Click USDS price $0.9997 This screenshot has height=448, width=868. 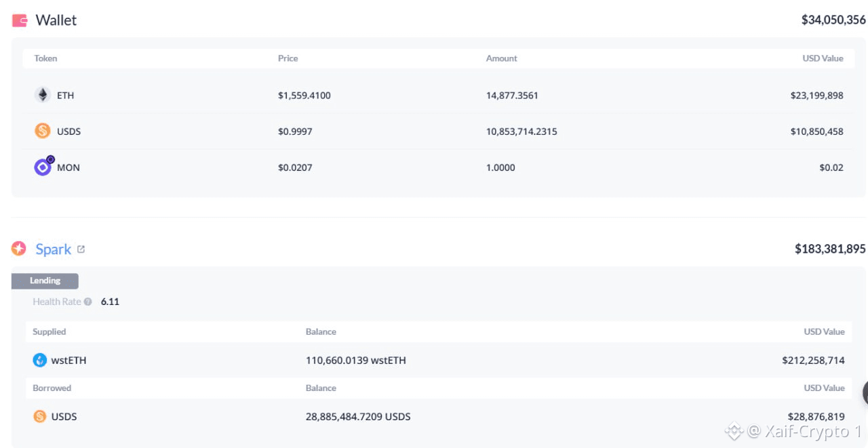(295, 131)
